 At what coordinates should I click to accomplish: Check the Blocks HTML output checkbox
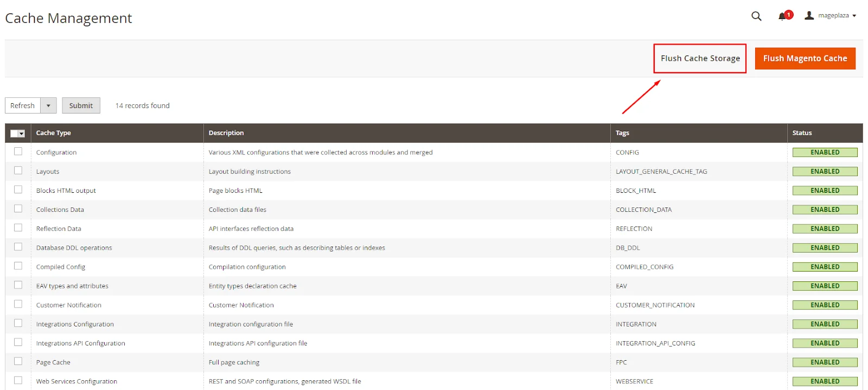[18, 190]
